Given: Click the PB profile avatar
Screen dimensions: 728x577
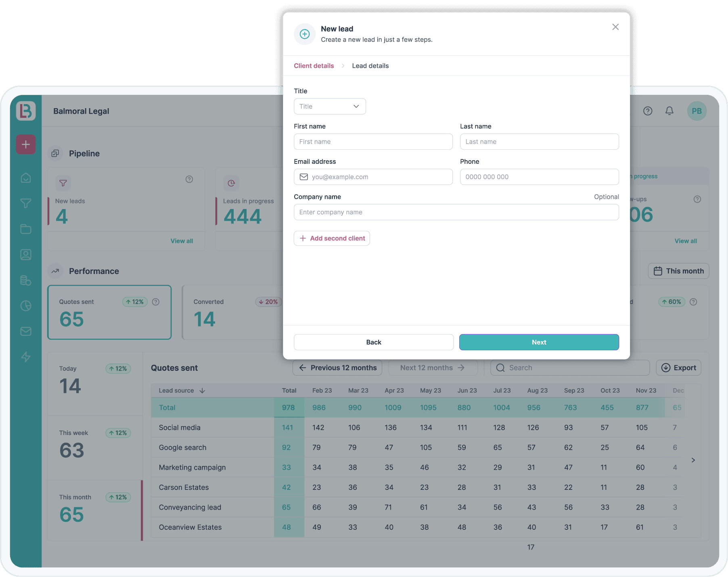Looking at the screenshot, I should pyautogui.click(x=697, y=111).
